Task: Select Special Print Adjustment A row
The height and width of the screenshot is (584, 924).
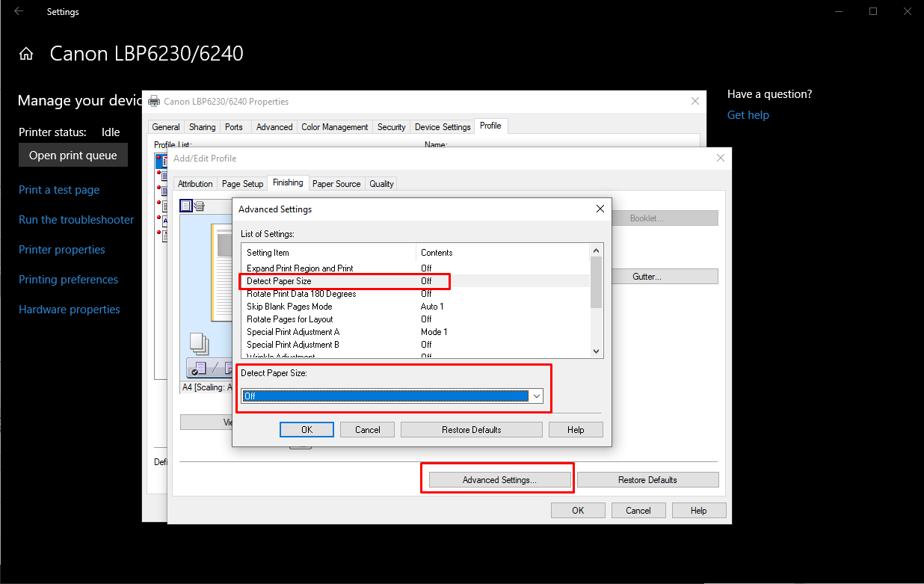Action: tap(416, 332)
